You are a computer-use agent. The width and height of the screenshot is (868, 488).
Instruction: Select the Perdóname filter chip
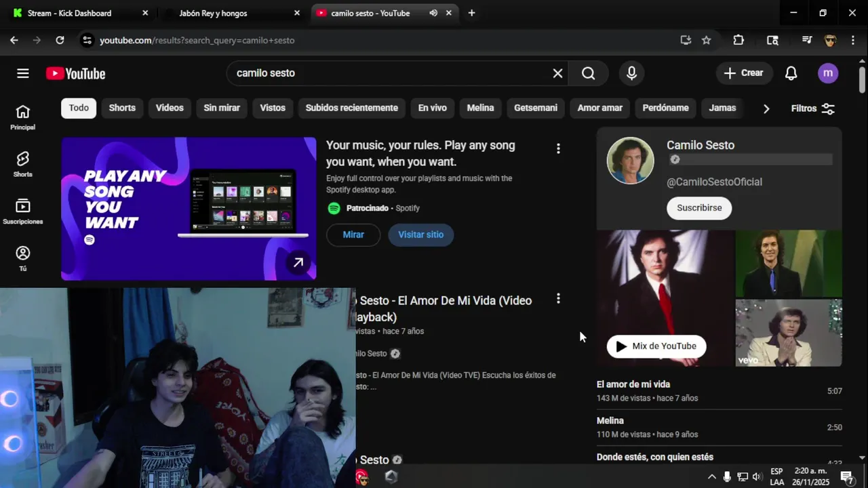coord(666,108)
